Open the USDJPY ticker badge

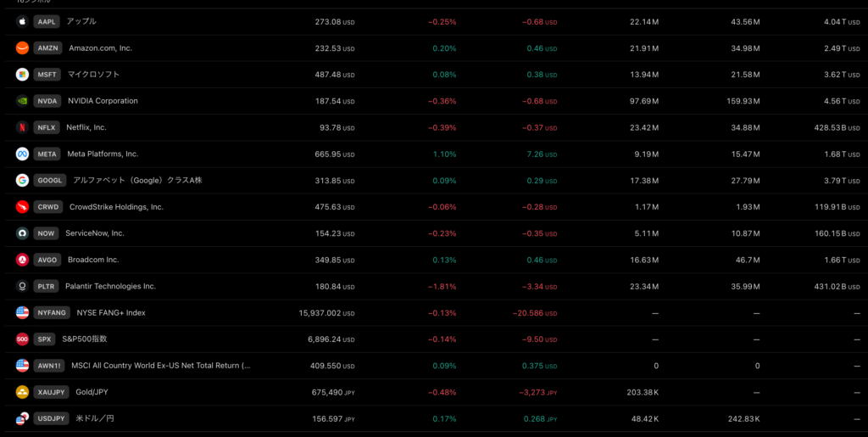[x=52, y=419]
